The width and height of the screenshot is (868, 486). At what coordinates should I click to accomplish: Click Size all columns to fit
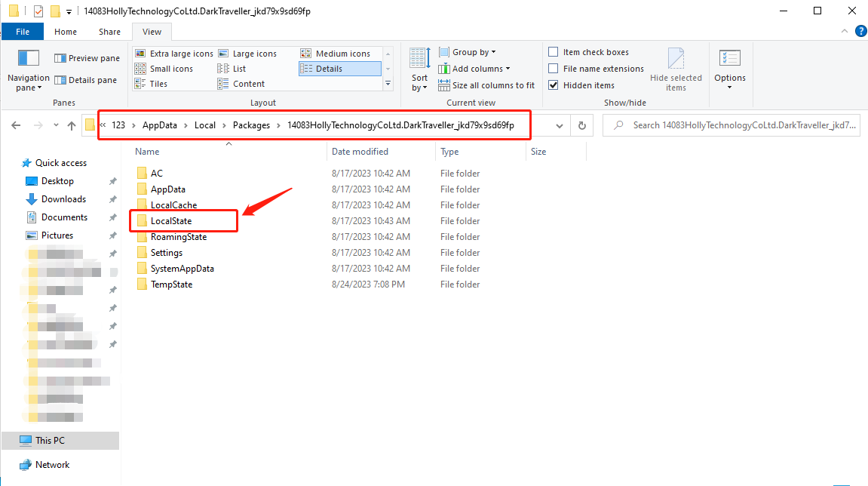coord(486,85)
